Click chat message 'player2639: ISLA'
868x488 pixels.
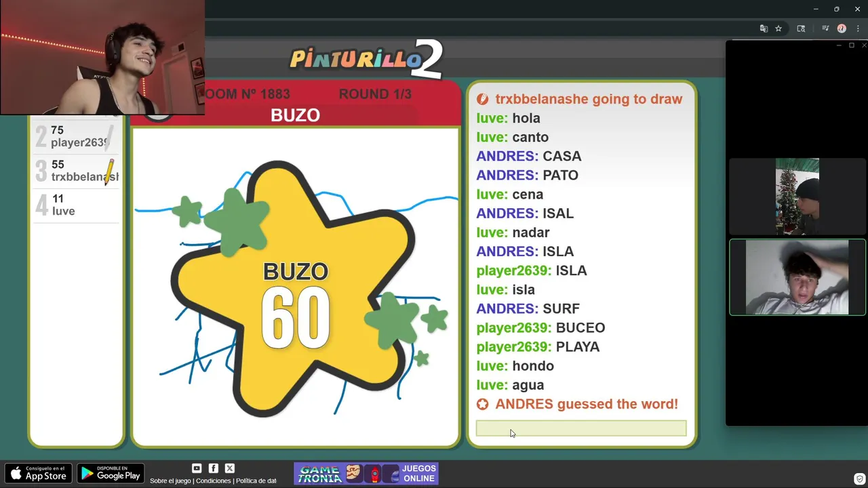coord(532,270)
